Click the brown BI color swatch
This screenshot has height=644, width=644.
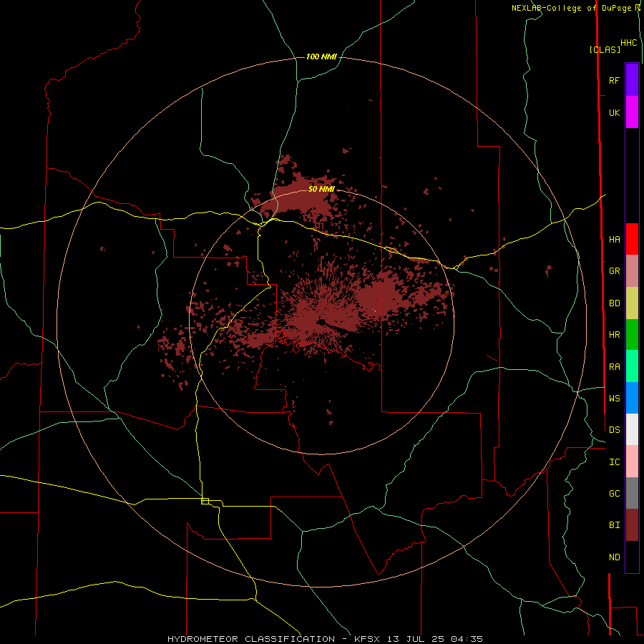click(x=632, y=525)
